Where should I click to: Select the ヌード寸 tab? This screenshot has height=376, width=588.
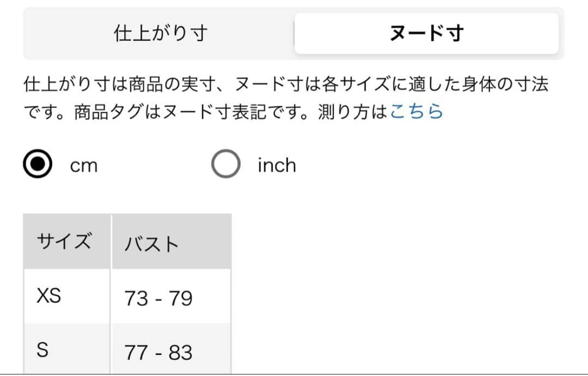click(426, 33)
